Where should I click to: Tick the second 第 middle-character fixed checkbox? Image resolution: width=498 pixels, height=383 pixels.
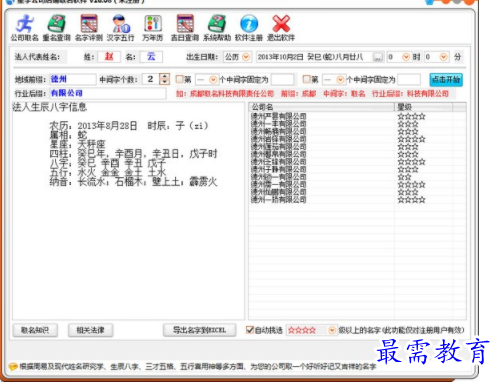(x=306, y=79)
